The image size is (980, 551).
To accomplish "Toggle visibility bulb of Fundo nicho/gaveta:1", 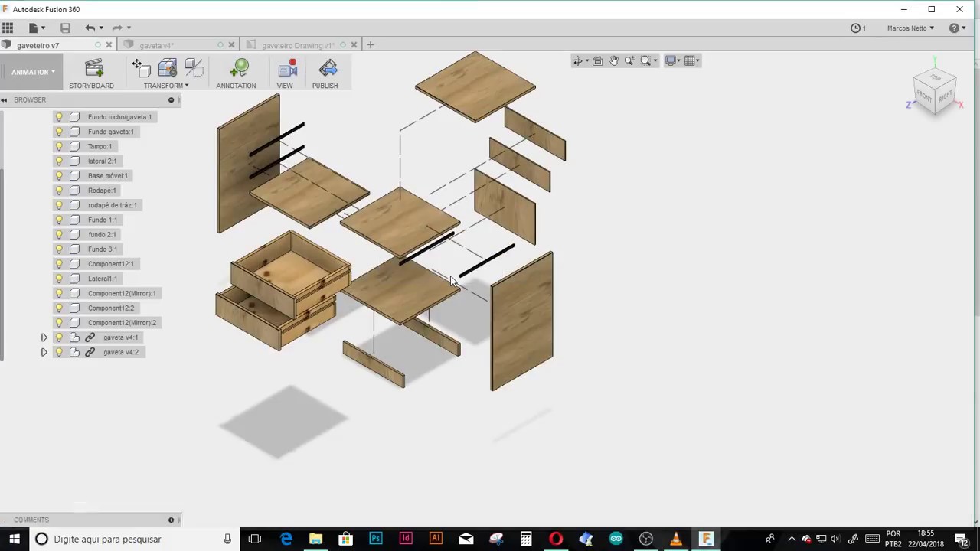I will coord(59,117).
